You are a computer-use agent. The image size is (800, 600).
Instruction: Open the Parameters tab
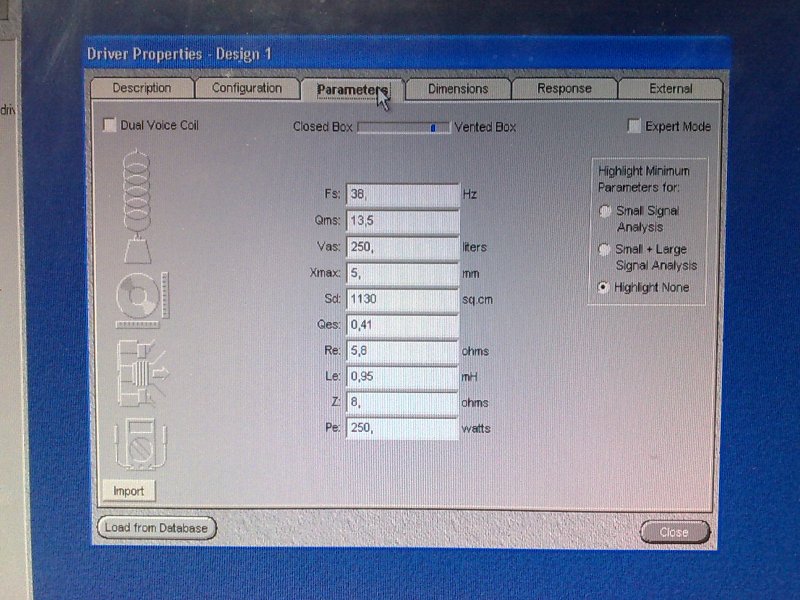click(352, 90)
